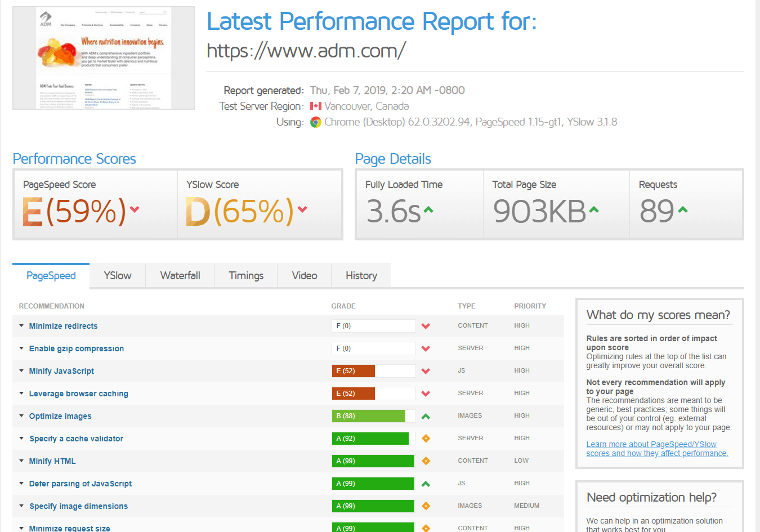Viewport: 760px width, 532px height.
Task: Click the Minify HTML recommendation link
Action: (52, 461)
